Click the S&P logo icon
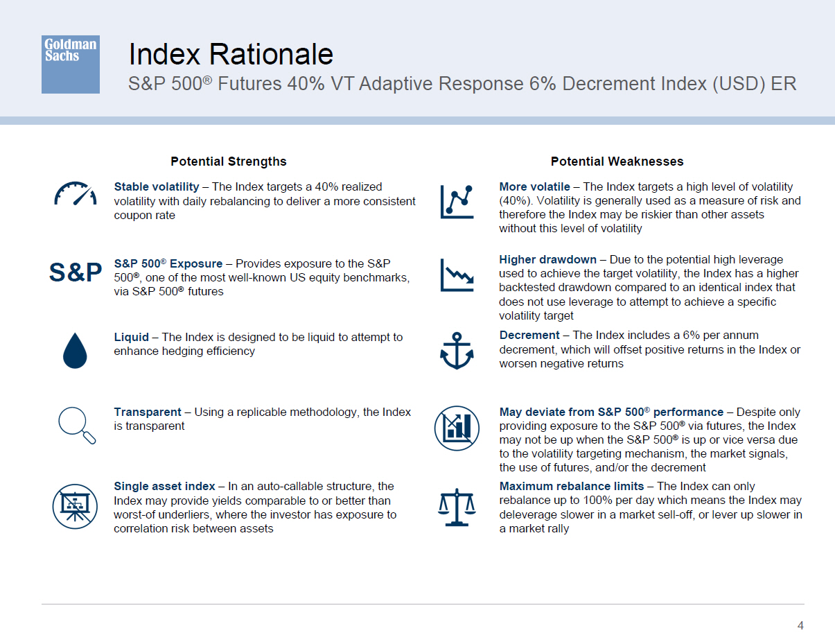This screenshot has height=644, width=835. tap(76, 272)
